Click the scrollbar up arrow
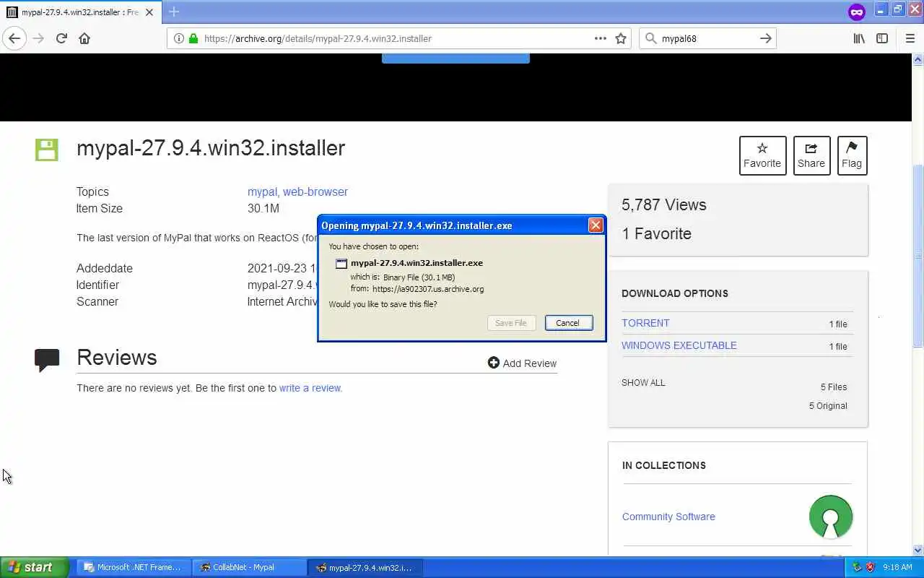Screen dimensions: 924x578 point(918,59)
